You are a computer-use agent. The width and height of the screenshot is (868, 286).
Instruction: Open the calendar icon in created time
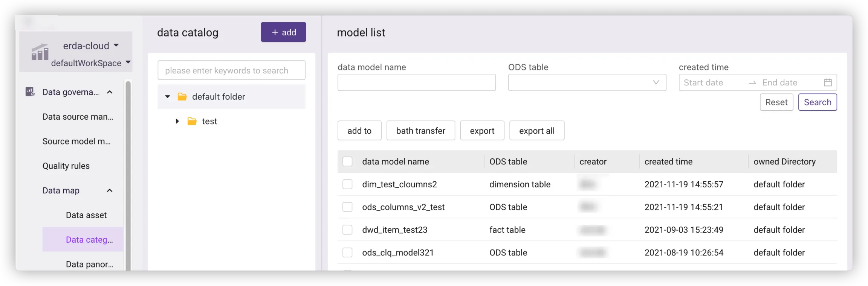click(x=827, y=82)
